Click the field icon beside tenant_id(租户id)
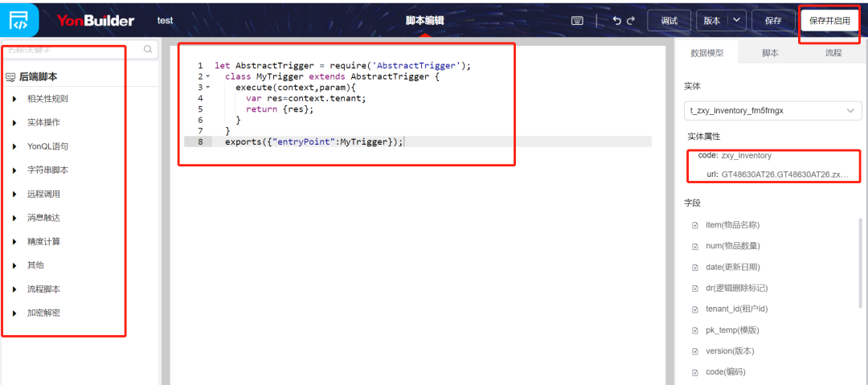Image resolution: width=868 pixels, height=385 pixels. tap(695, 309)
